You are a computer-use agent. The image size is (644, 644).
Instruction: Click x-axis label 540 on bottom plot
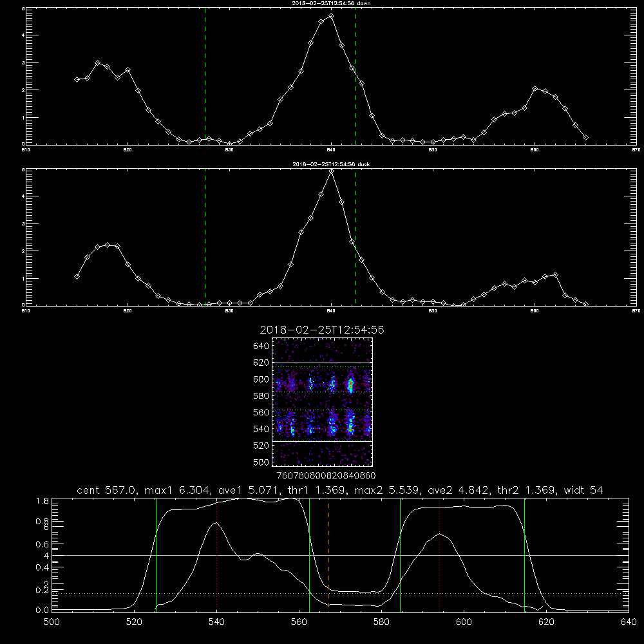216,622
